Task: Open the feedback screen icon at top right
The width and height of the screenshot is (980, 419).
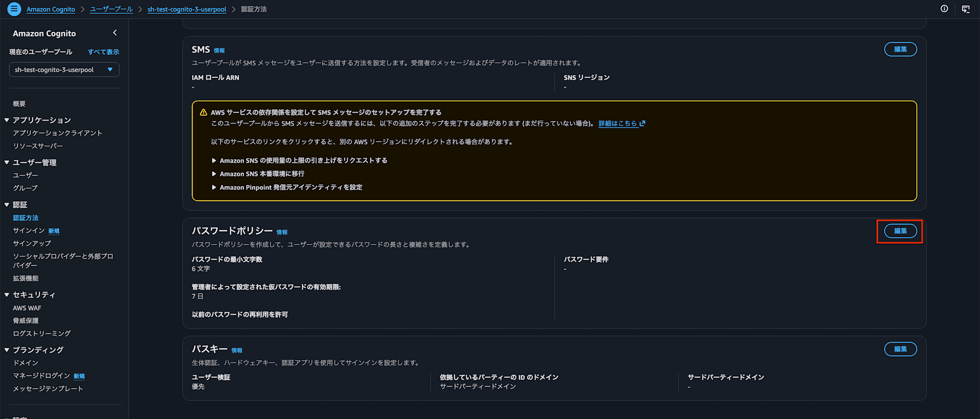Action: 966,9
